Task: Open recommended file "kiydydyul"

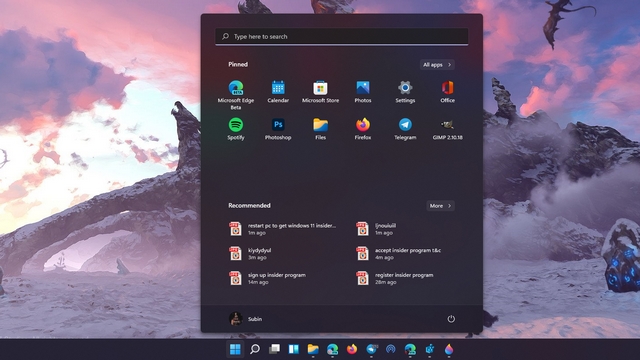Action: (x=250, y=253)
